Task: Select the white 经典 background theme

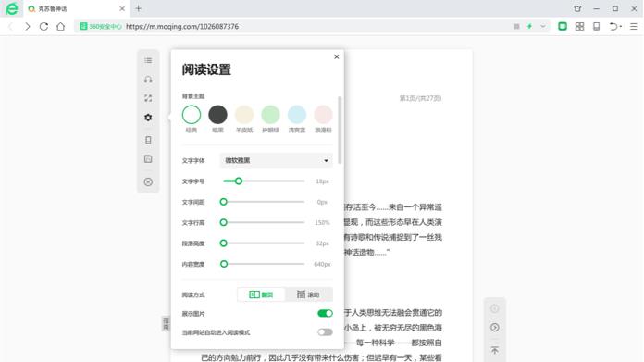Action: (x=192, y=115)
